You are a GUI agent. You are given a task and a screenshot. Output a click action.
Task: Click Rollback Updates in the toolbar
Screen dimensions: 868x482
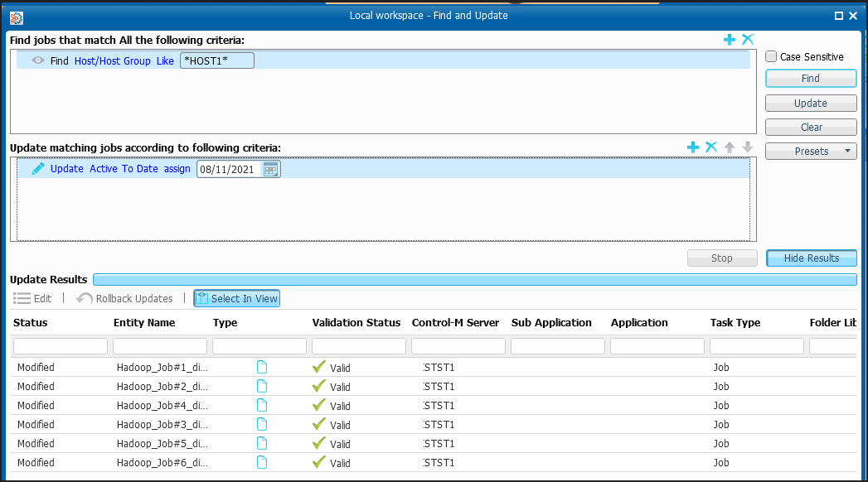(124, 298)
